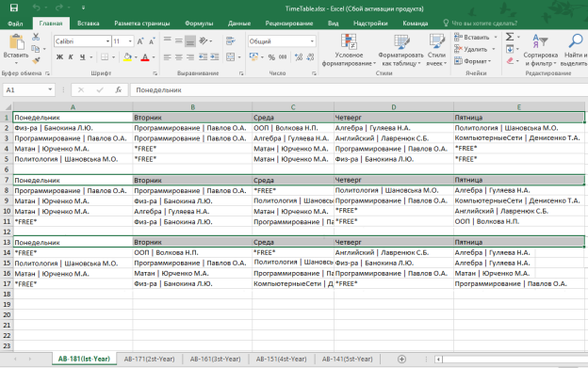Click the Fill down icon
The width and height of the screenshot is (588, 368).
pos(510,49)
